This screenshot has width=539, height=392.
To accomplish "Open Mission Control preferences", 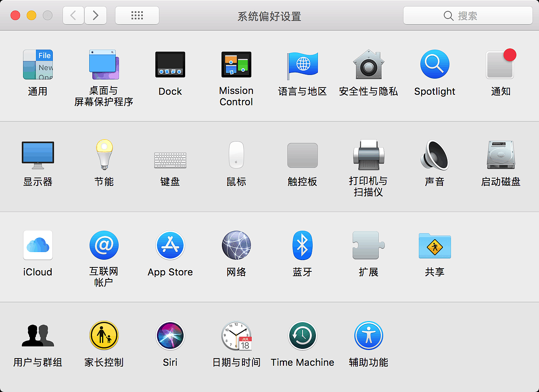I will tap(236, 65).
